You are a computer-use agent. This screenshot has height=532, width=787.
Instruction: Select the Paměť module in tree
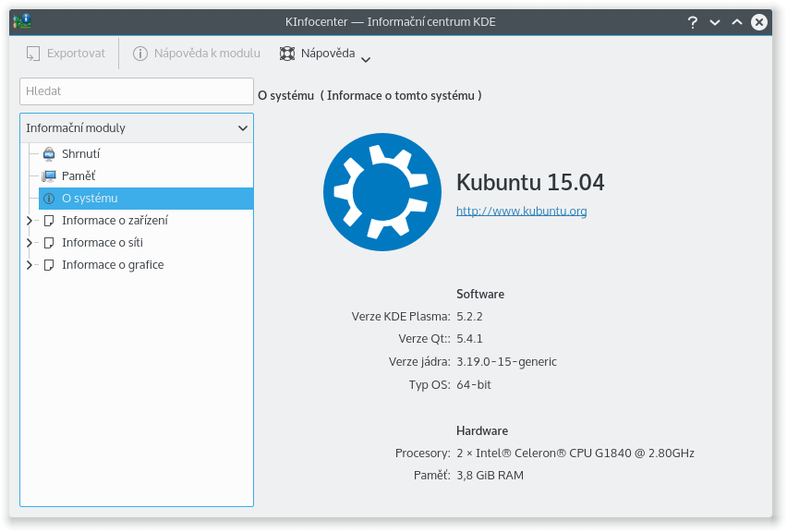click(79, 175)
